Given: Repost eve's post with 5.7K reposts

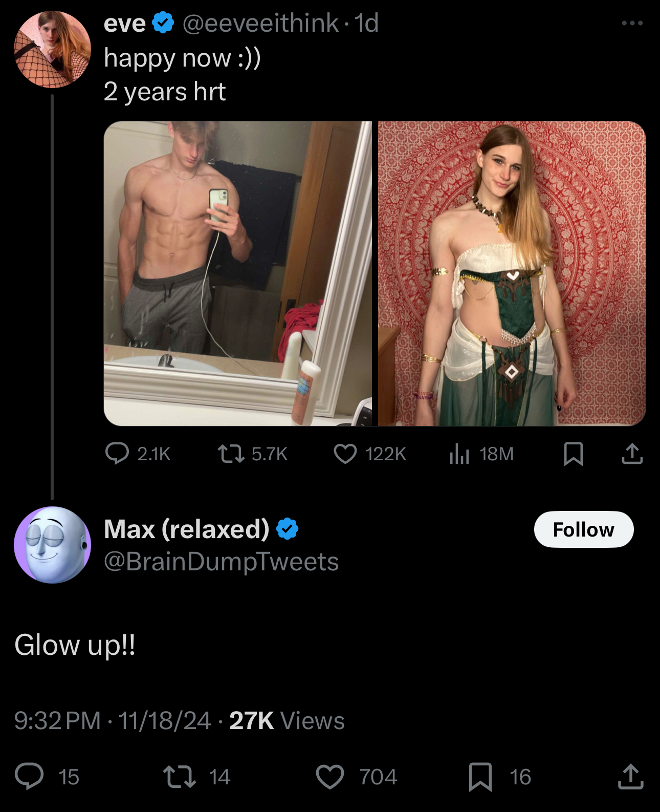Looking at the screenshot, I should click(x=231, y=454).
